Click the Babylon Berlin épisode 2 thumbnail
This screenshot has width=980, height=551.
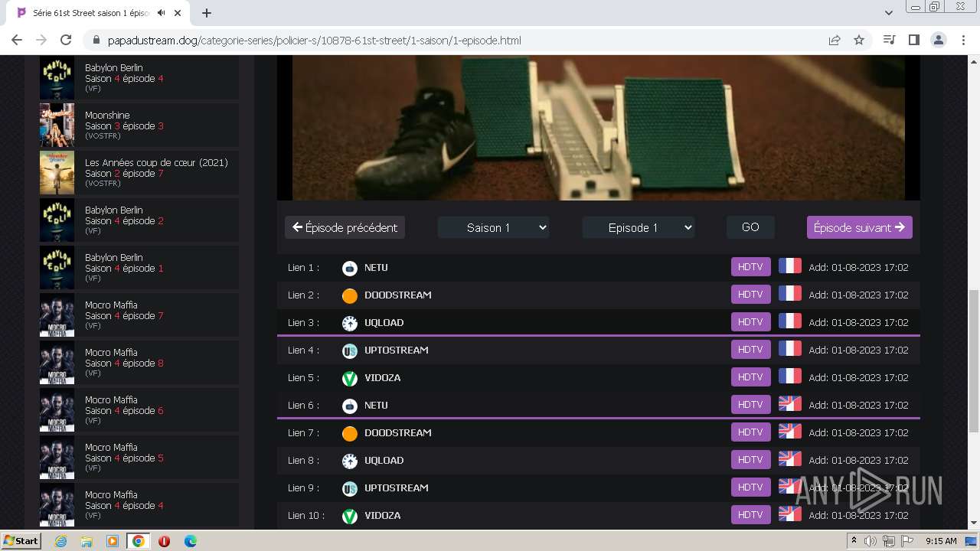57,220
